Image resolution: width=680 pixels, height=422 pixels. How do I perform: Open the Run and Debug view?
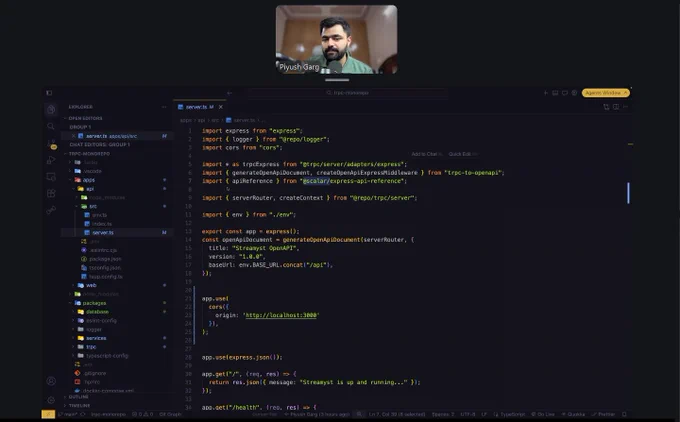(51, 160)
